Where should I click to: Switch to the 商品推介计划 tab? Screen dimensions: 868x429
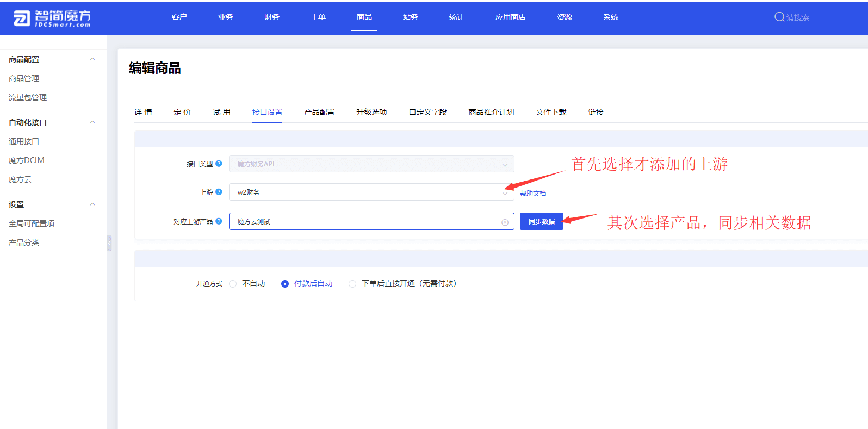click(491, 112)
